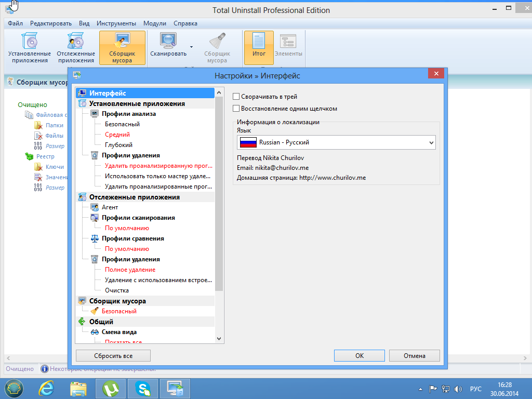The width and height of the screenshot is (532, 399).
Task: Select По умолчанию under Профили сравнения
Action: [x=127, y=249]
